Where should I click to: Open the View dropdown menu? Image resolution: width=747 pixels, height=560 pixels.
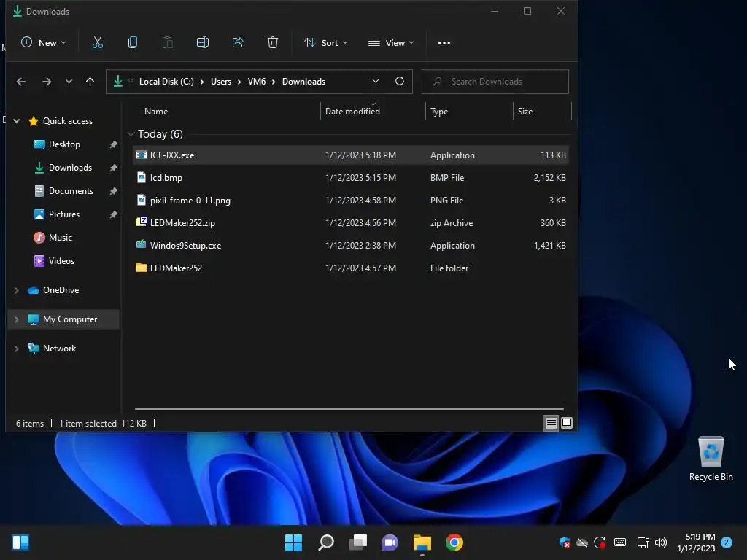(x=391, y=42)
